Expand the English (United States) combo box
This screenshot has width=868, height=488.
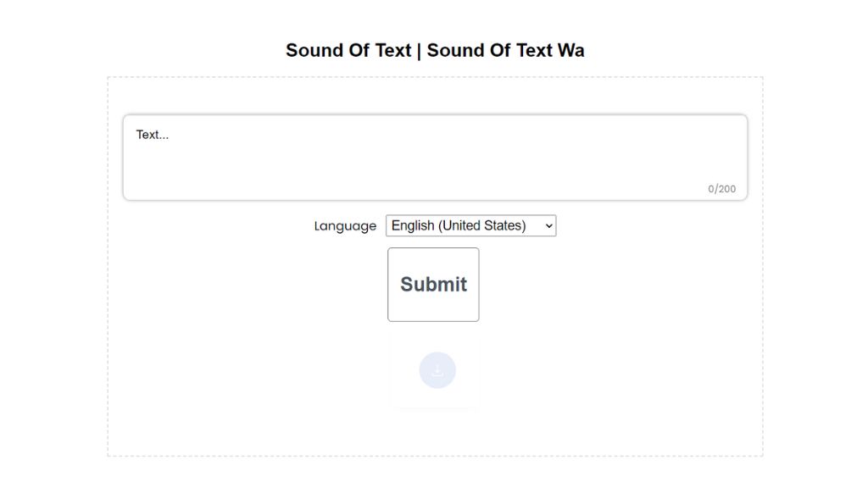click(x=470, y=225)
